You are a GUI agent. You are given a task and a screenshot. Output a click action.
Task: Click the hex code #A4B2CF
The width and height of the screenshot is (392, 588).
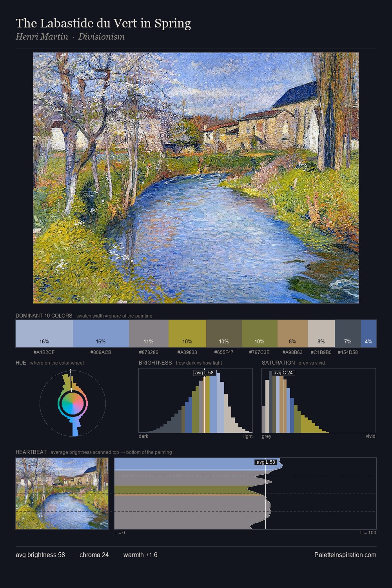pyautogui.click(x=44, y=352)
